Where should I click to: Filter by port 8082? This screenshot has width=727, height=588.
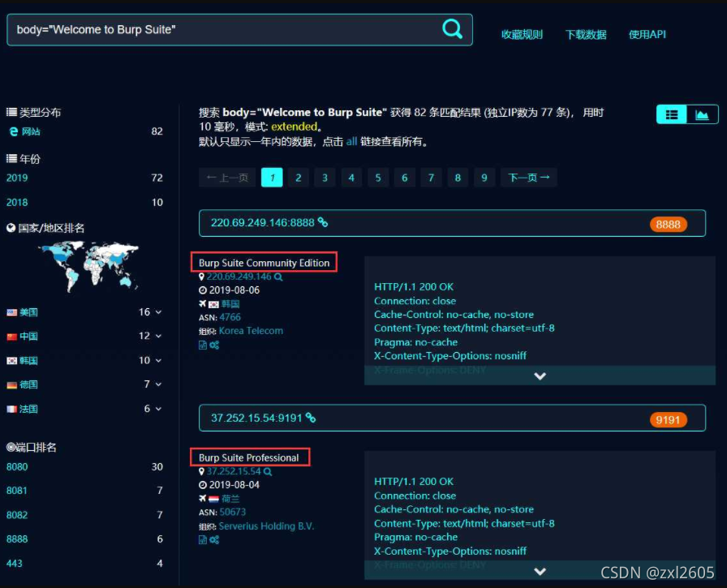click(17, 515)
